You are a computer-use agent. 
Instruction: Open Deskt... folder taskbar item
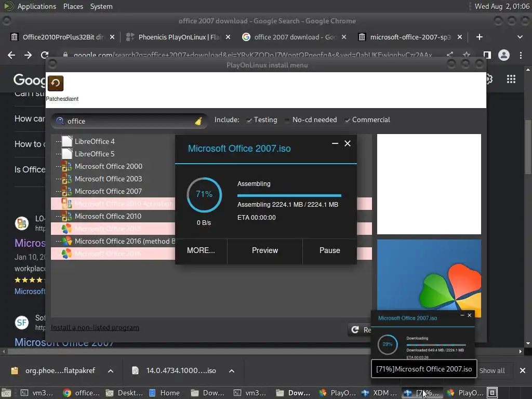[x=124, y=393]
